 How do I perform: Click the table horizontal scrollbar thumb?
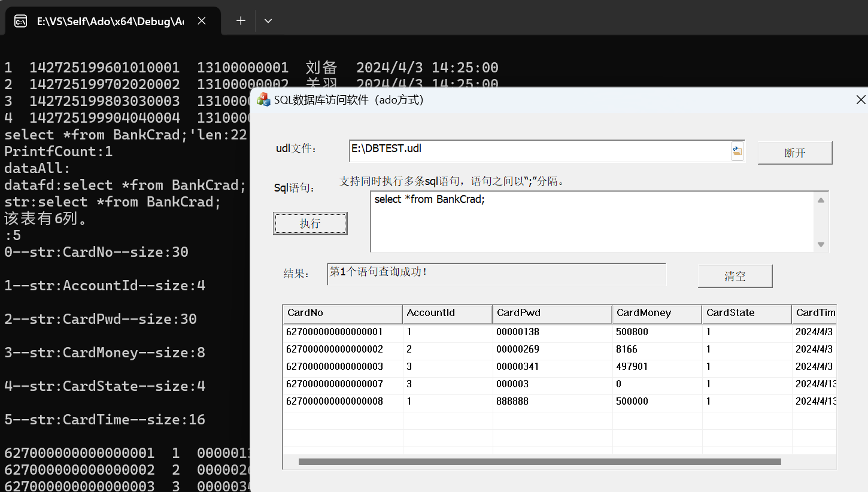pos(539,461)
